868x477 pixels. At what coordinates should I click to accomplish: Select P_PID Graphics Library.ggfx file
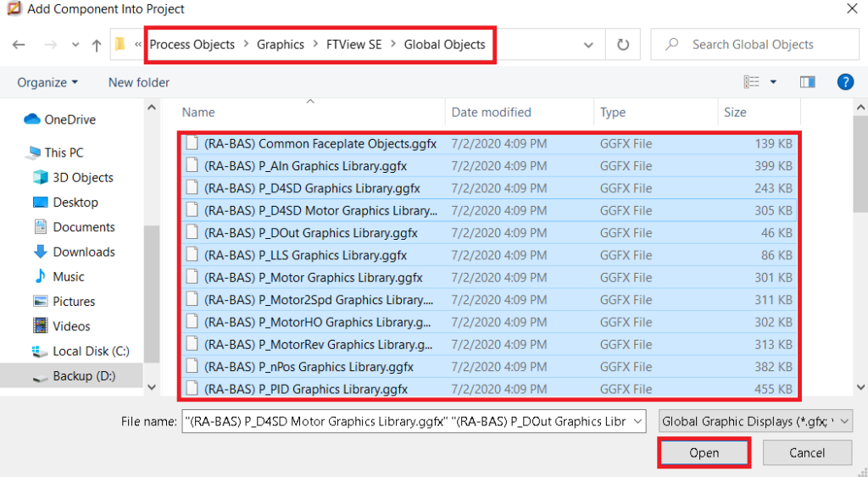(489, 389)
